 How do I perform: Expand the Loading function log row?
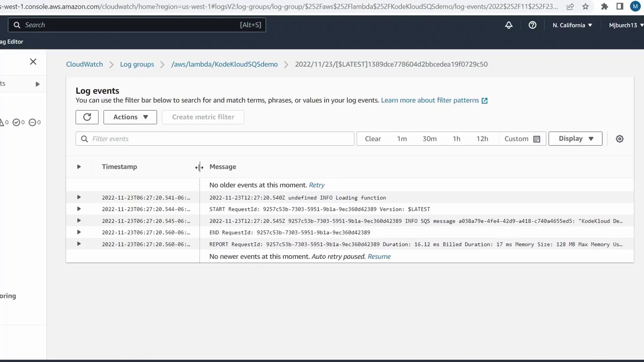click(79, 197)
